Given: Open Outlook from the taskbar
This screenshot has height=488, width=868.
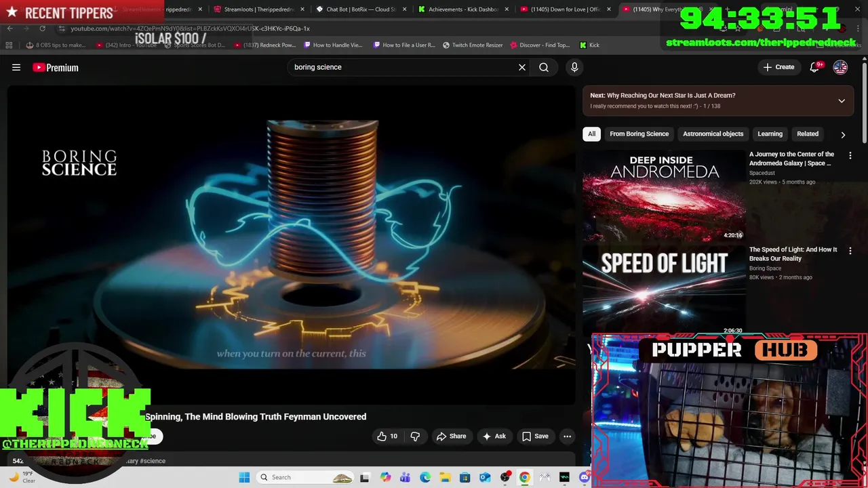Looking at the screenshot, I should 485,477.
